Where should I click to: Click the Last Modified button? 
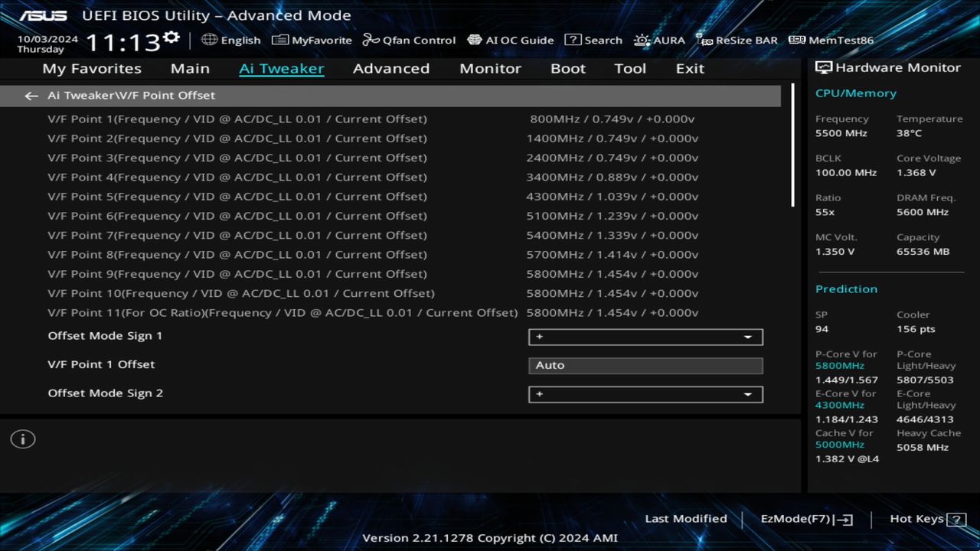point(685,518)
